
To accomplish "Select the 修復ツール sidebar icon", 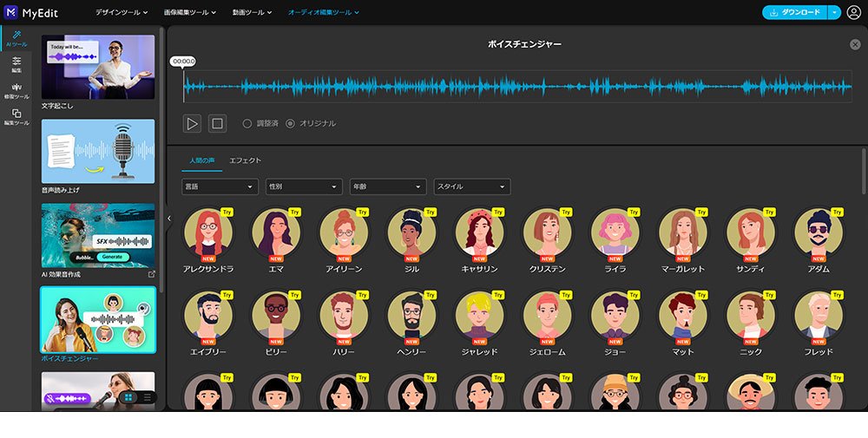I will coord(16,90).
